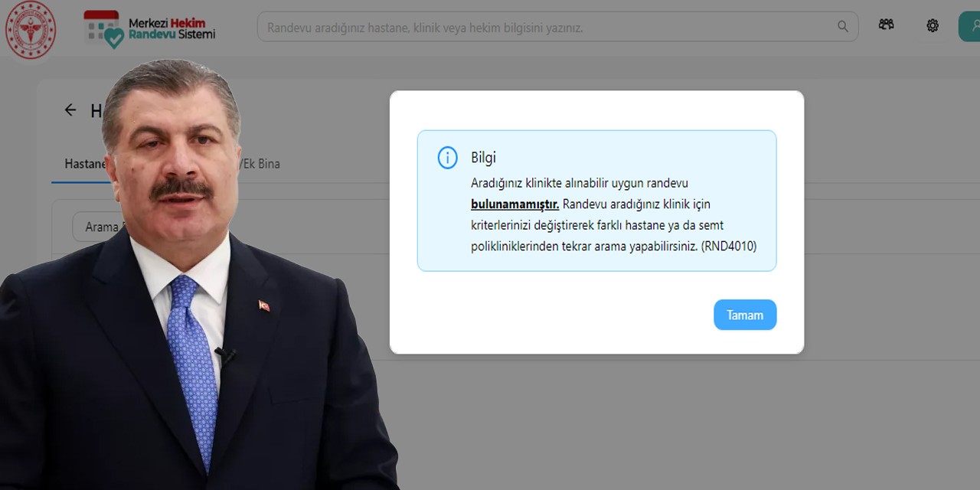Click the underlined bulunamamıştır text
The height and width of the screenshot is (490, 980).
514,204
